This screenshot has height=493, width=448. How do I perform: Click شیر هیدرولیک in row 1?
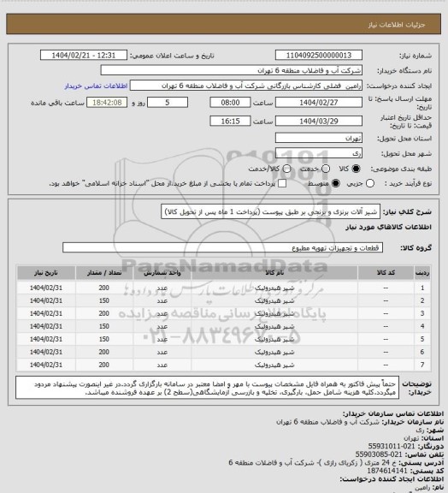click(x=274, y=288)
